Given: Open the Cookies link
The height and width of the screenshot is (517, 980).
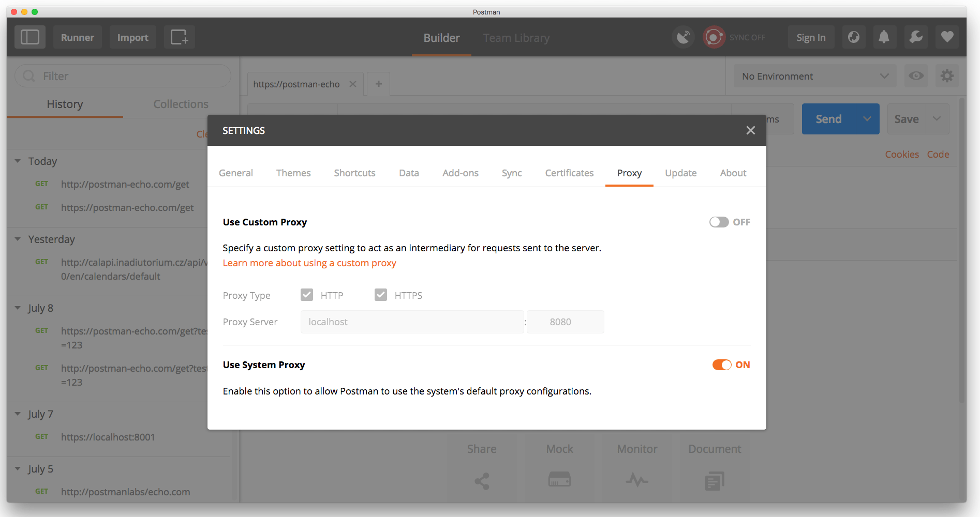Looking at the screenshot, I should click(902, 154).
